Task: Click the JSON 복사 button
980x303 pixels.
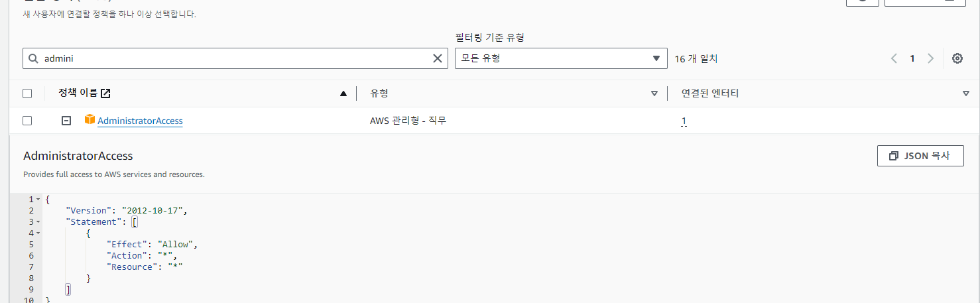Action: click(920, 156)
